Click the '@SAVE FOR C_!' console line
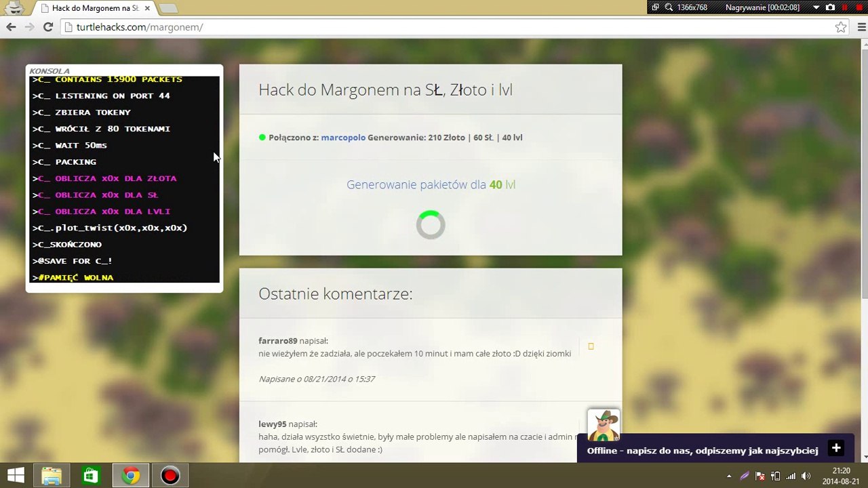This screenshot has width=868, height=488. (73, 261)
